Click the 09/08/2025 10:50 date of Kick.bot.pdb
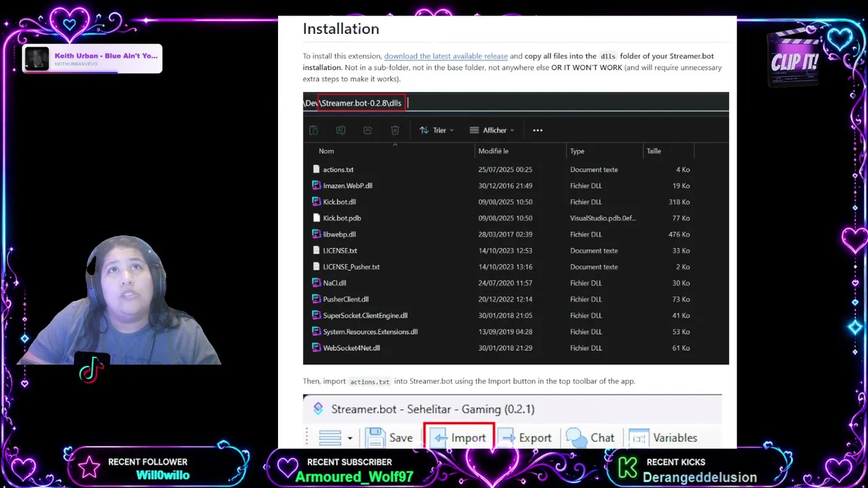 pos(505,218)
